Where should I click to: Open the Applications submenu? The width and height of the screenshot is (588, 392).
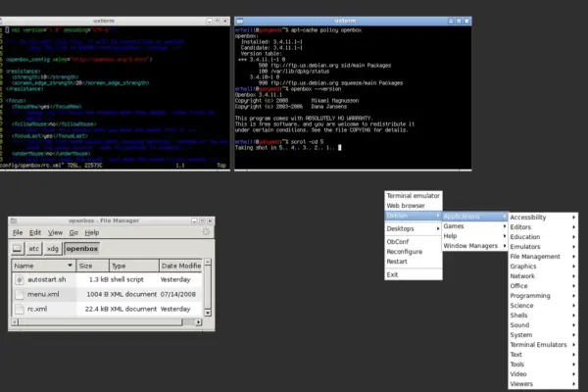coord(474,217)
